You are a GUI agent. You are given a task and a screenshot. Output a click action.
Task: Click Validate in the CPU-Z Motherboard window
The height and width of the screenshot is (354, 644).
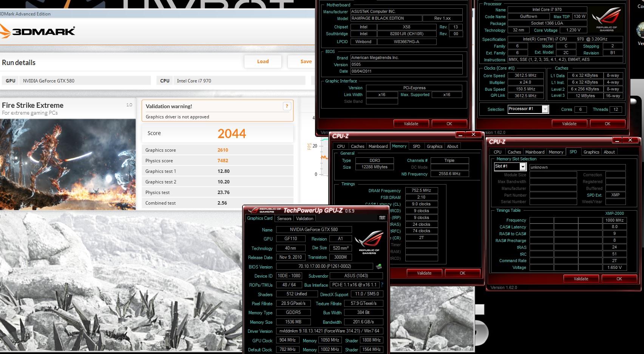pos(411,124)
